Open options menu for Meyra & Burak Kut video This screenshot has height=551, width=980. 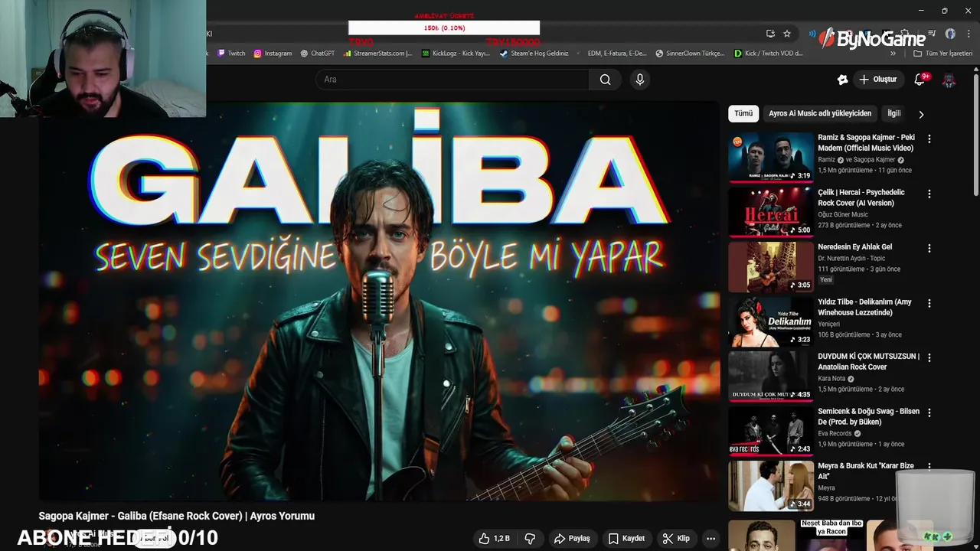click(x=929, y=468)
